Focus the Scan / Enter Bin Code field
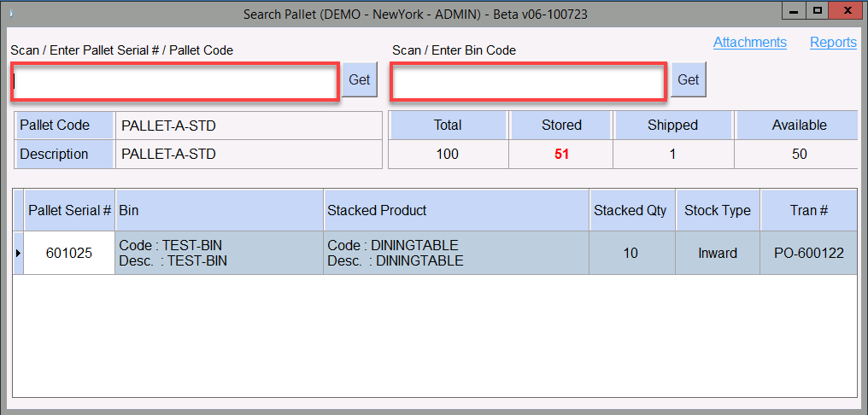The width and height of the screenshot is (868, 415). coord(528,83)
